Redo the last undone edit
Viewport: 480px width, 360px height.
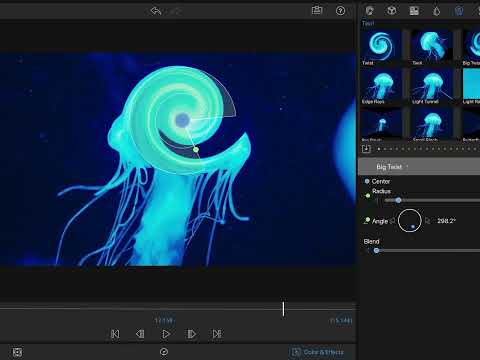[x=176, y=11]
